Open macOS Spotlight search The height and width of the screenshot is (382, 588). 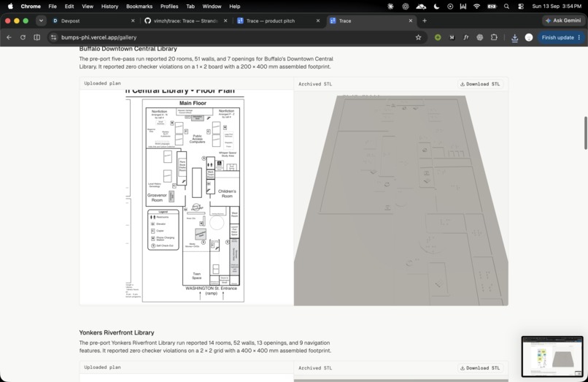coord(506,6)
